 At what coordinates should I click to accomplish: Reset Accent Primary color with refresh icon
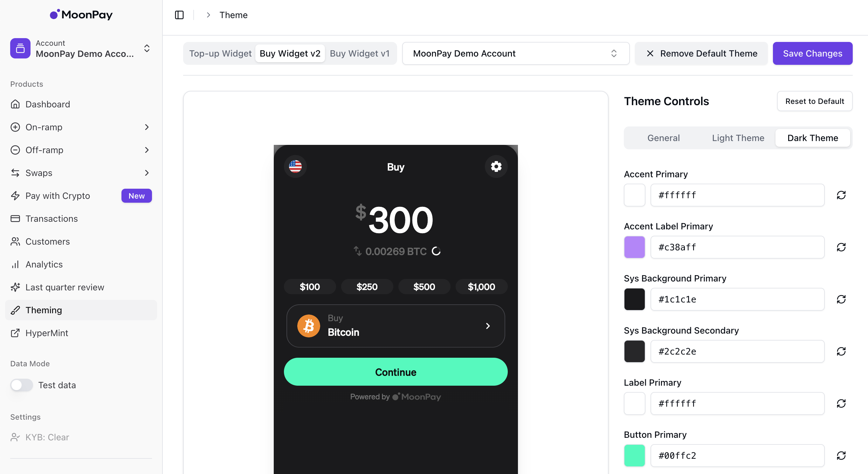tap(841, 195)
